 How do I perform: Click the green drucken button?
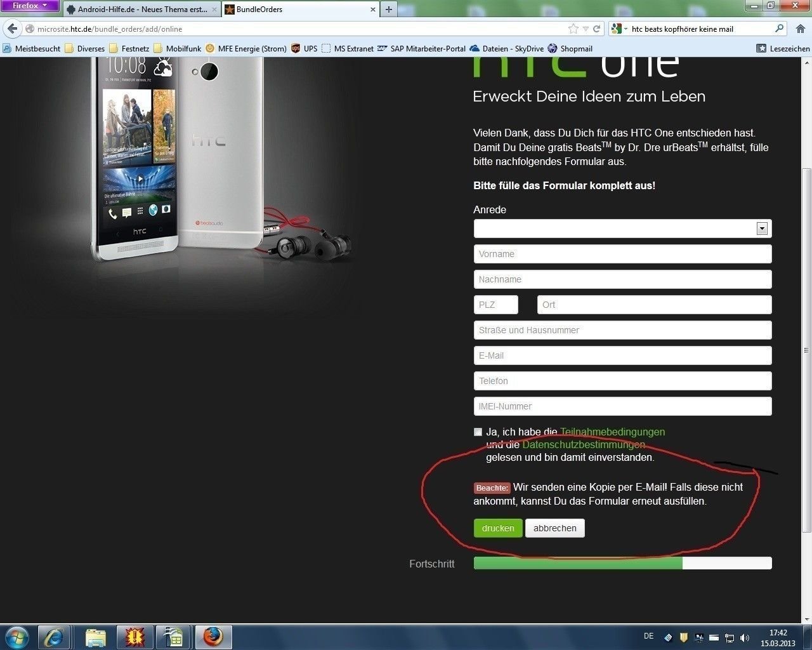coord(498,528)
